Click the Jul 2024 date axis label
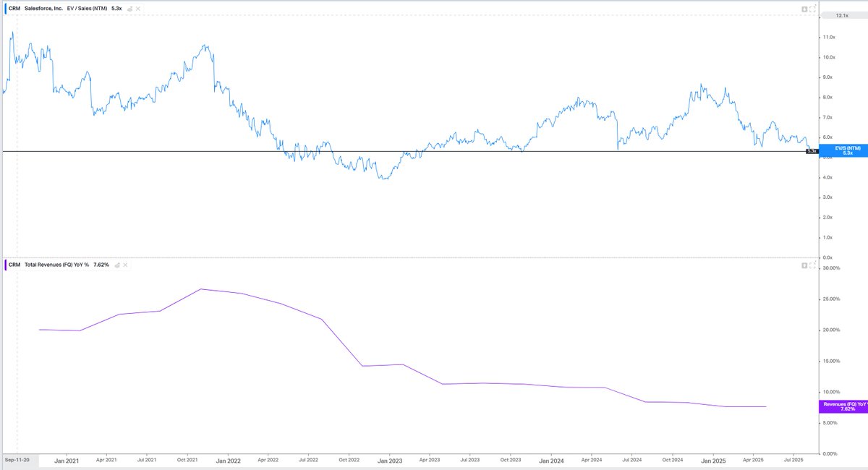 pyautogui.click(x=632, y=459)
